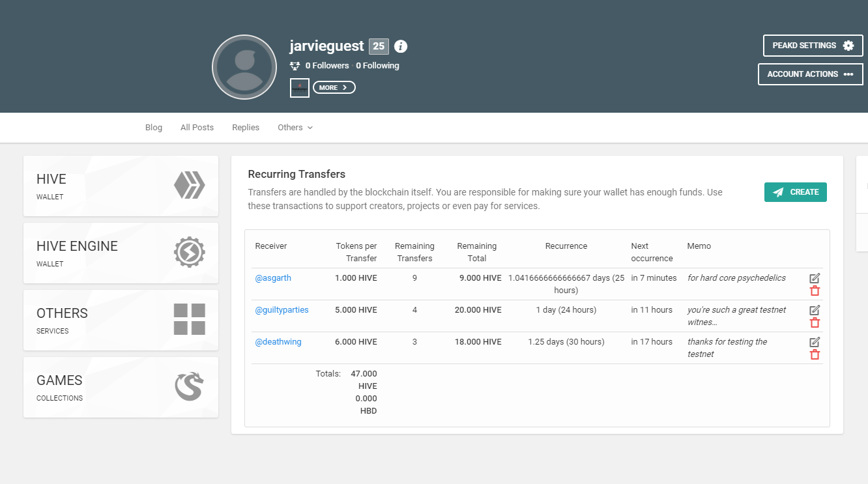Delete the @guiltyparties recurring transfer
The width and height of the screenshot is (868, 484).
815,323
